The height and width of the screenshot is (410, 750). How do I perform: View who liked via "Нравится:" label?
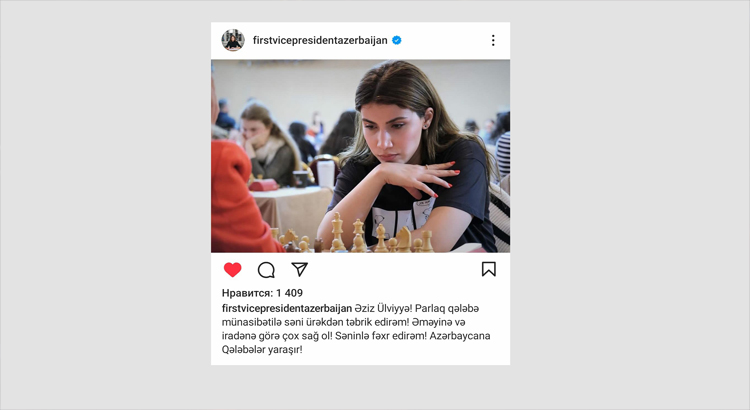(247, 293)
